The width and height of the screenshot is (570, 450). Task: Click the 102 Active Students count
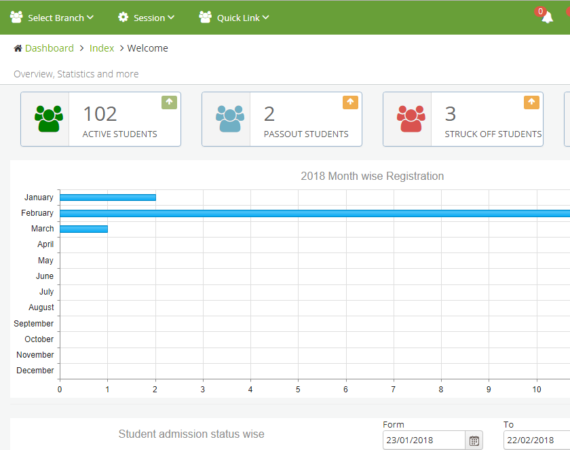tap(100, 114)
